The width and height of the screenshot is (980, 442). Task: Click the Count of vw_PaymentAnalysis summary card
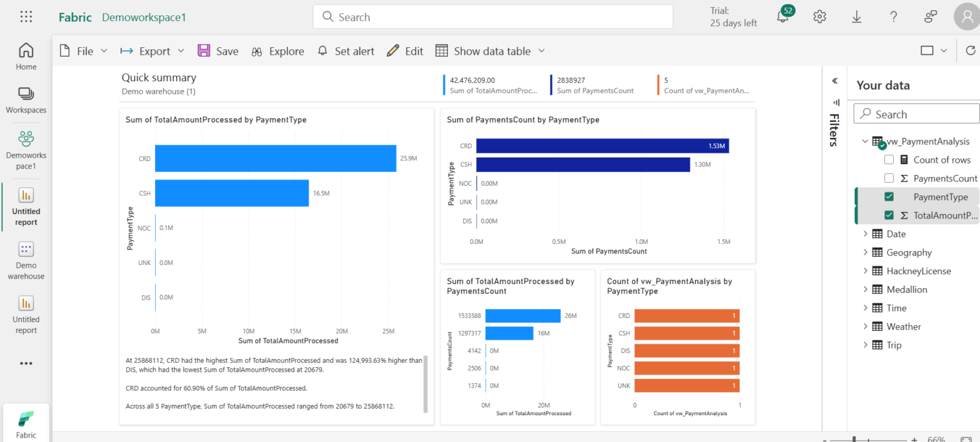tap(704, 85)
